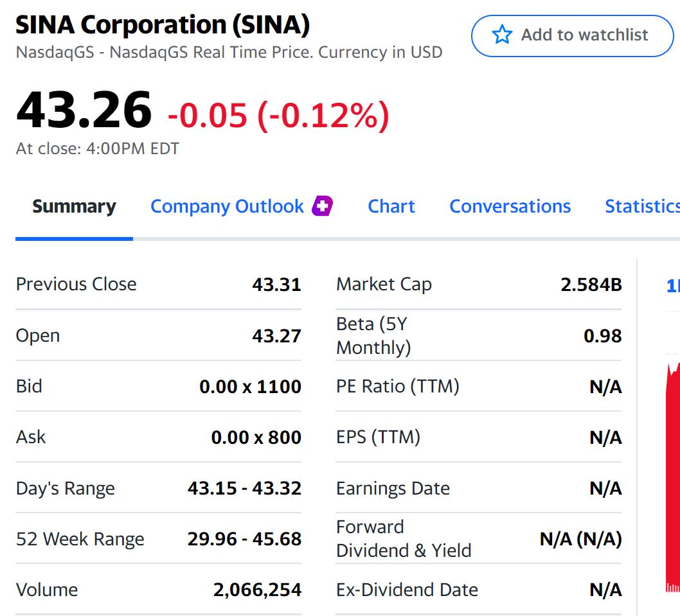The image size is (680, 616).
Task: Click the EPS (TTM) label
Action: pos(378,437)
